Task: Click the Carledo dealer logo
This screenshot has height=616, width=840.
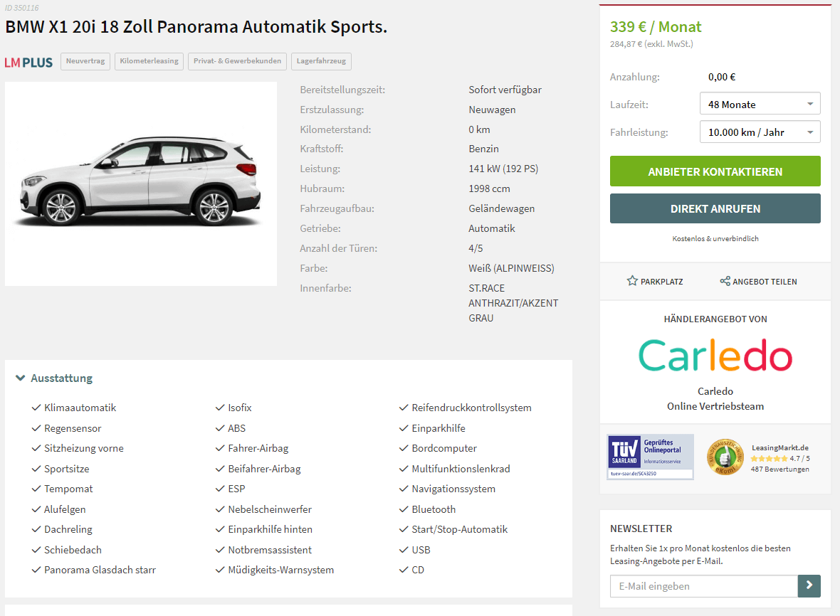Action: (715, 356)
